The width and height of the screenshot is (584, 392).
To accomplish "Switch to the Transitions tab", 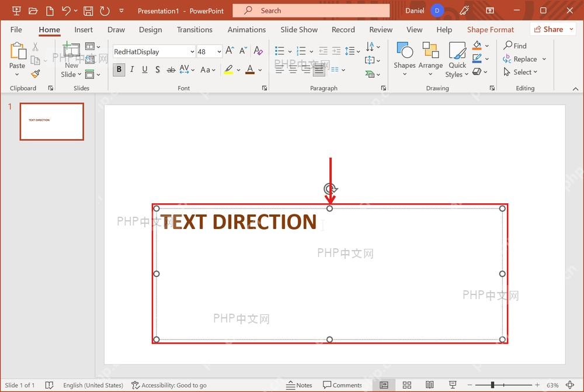I will [x=194, y=29].
